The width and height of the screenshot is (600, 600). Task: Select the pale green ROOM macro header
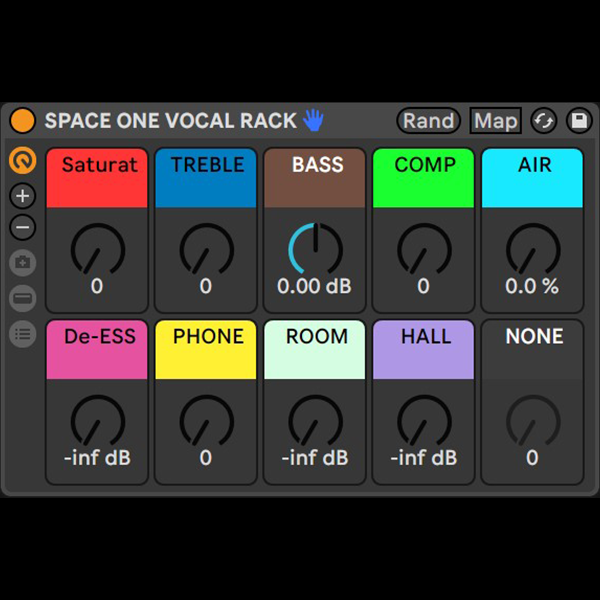[x=315, y=350]
